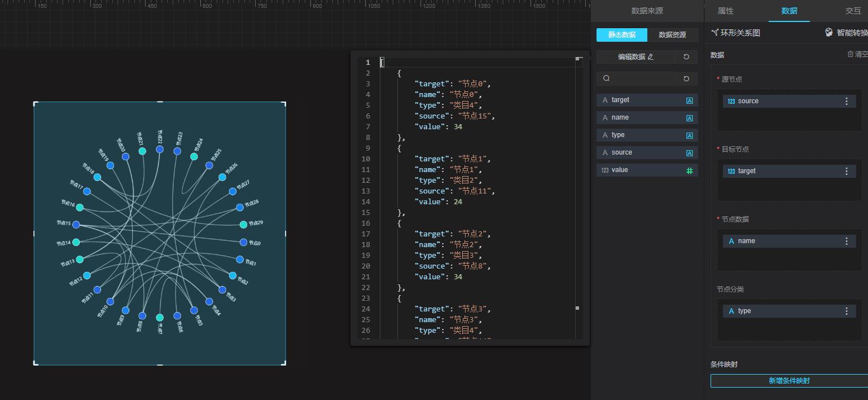
Task: Click the "类目2" type value in the JSON editor
Action: pos(464,181)
